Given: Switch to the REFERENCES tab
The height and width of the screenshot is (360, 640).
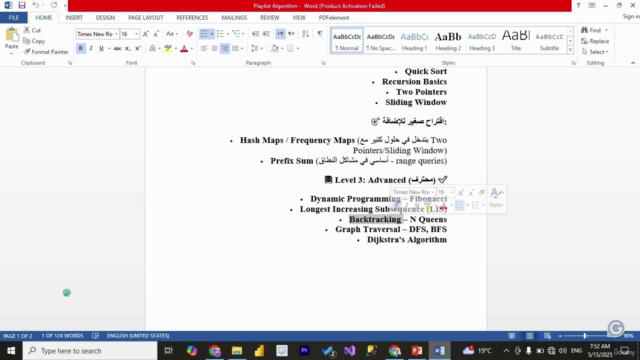Looking at the screenshot, I should (x=192, y=18).
